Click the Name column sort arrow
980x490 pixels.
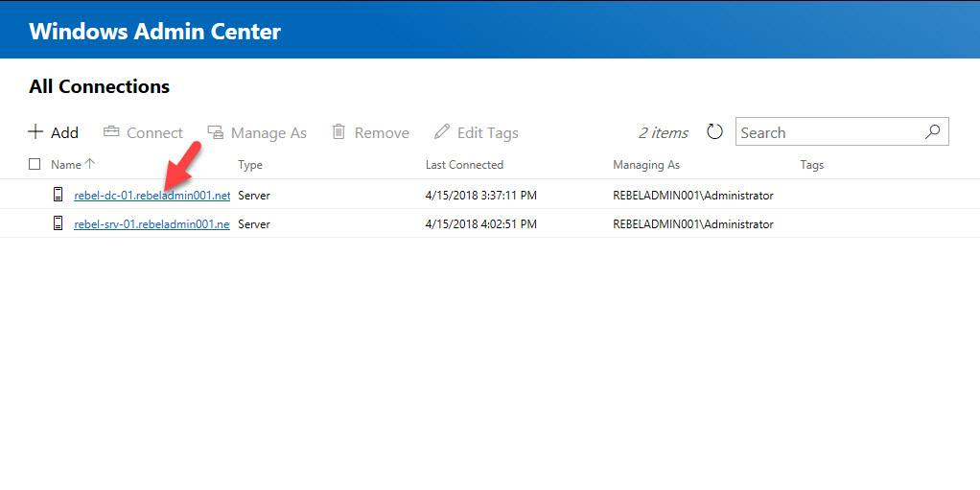89,164
